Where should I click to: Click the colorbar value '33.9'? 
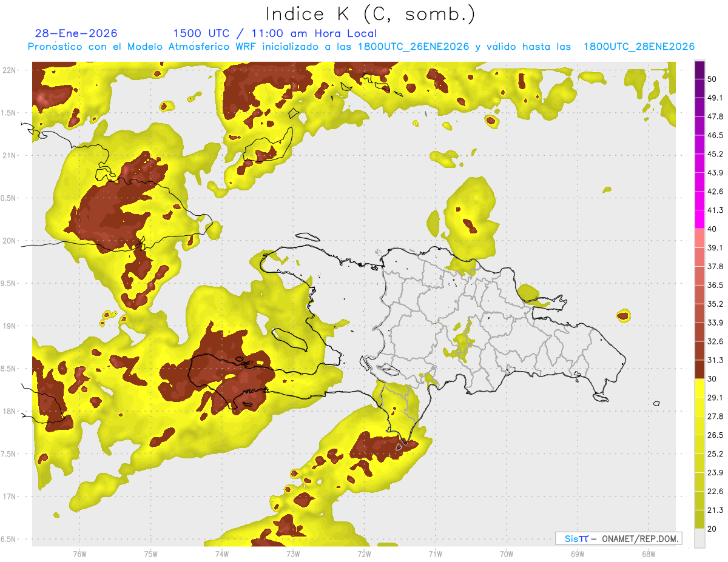tap(715, 323)
